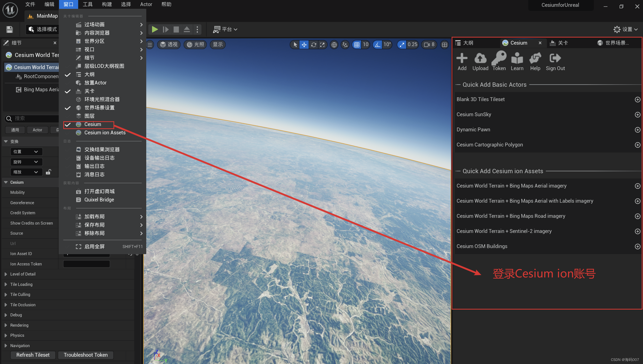Open the viewport hamburger options menu
643x364 pixels.
(150, 45)
